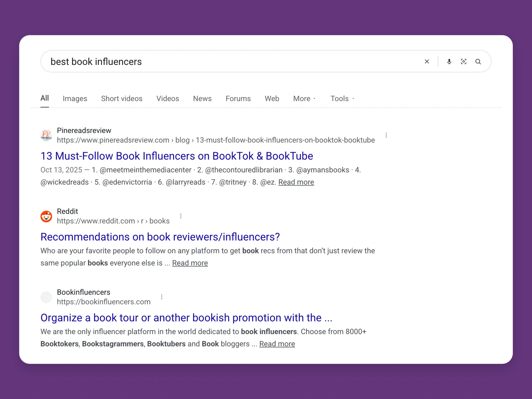Start voice search with microphone icon
The image size is (532, 399).
(x=449, y=62)
